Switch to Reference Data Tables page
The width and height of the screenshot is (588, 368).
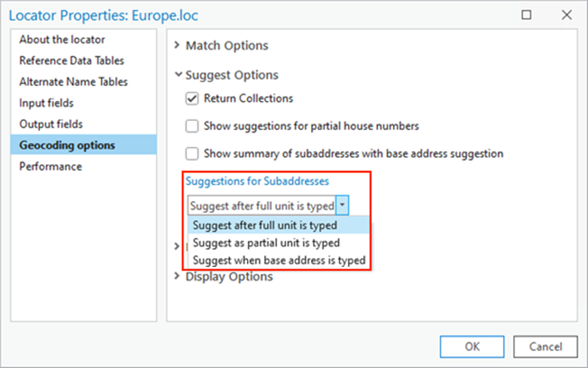click(72, 60)
